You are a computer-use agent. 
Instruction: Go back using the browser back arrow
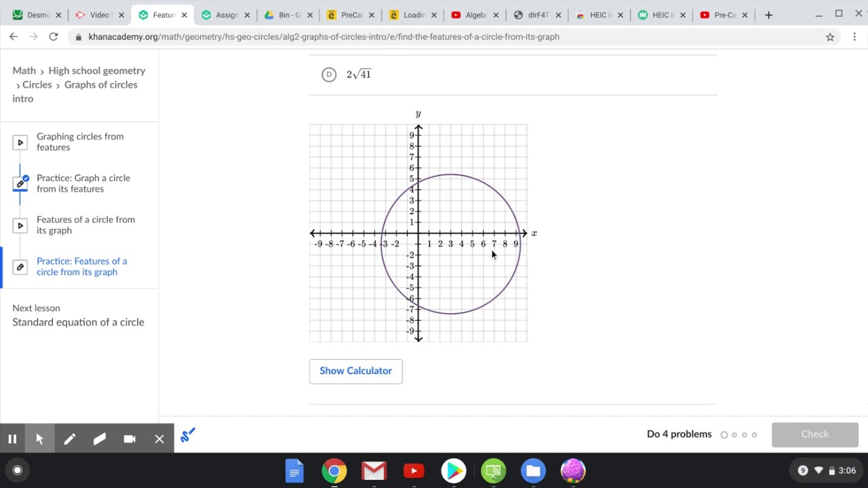[x=14, y=37]
